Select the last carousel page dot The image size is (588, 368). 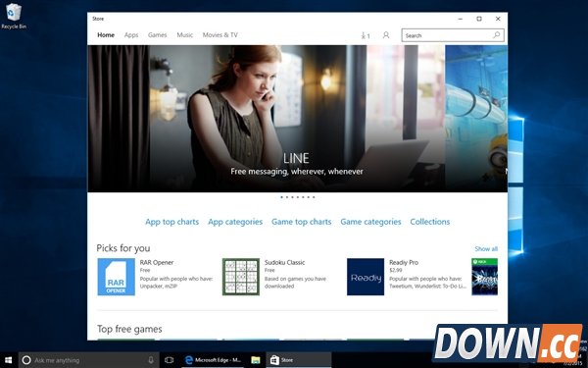coord(314,197)
